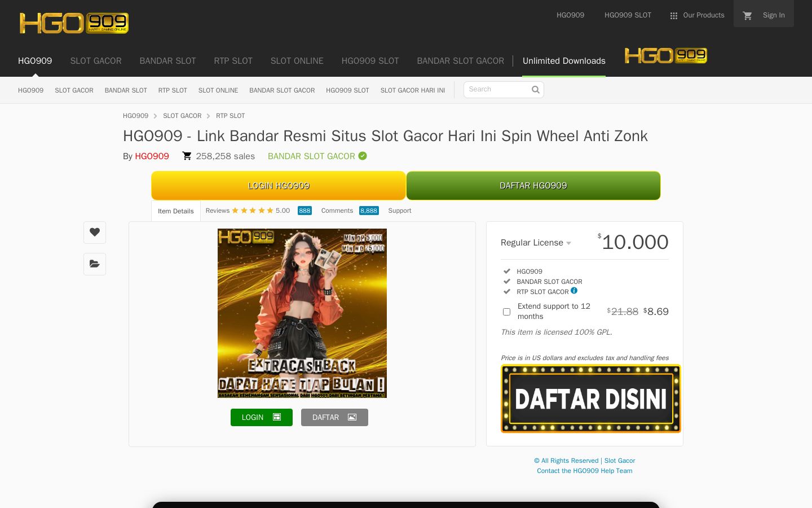Click the five-star rating in Reviews
The image size is (812, 508).
[253, 211]
